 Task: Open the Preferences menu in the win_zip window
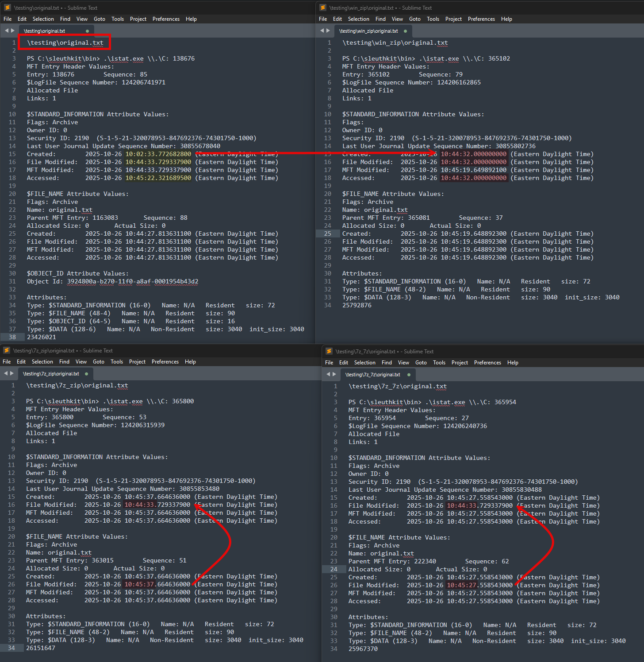[x=481, y=19]
